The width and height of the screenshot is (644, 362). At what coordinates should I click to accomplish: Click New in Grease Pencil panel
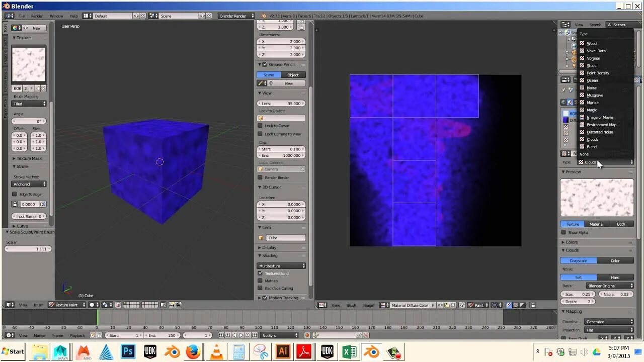pyautogui.click(x=289, y=83)
